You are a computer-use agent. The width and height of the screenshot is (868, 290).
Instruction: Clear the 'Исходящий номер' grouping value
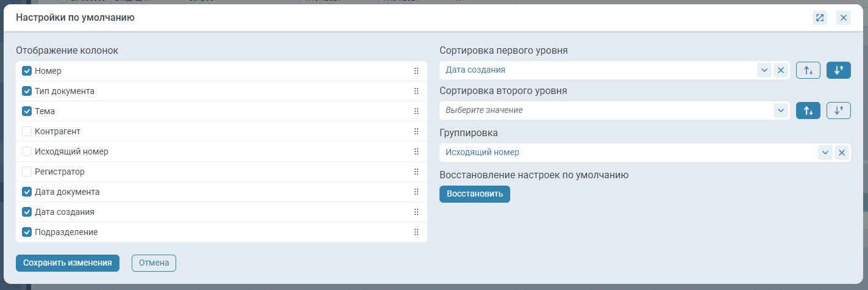coord(841,153)
